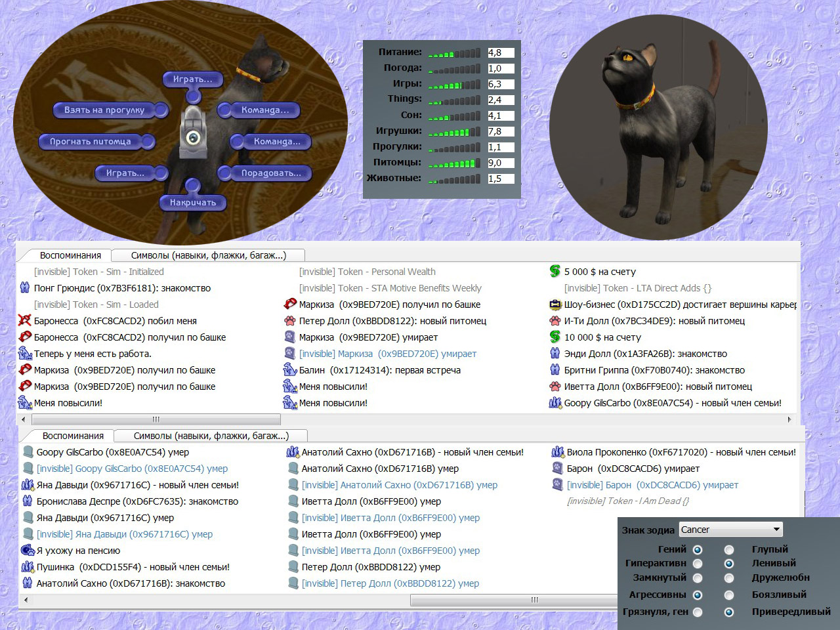Select the Дружелюбн trait radio button

tap(729, 578)
